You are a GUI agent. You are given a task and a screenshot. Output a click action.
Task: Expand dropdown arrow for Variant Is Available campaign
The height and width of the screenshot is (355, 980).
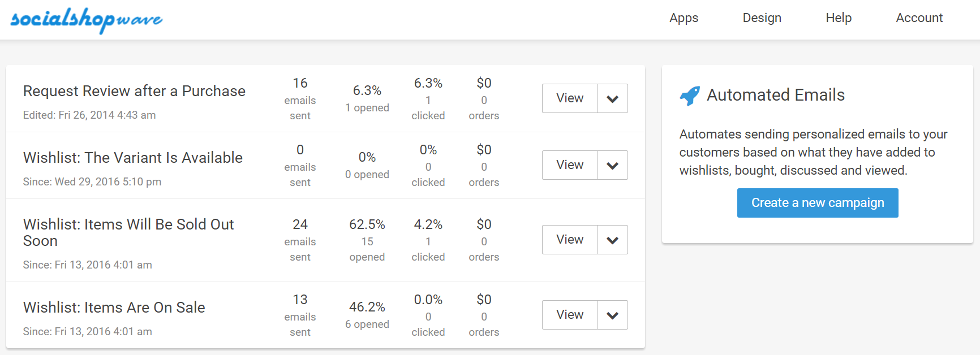[612, 165]
